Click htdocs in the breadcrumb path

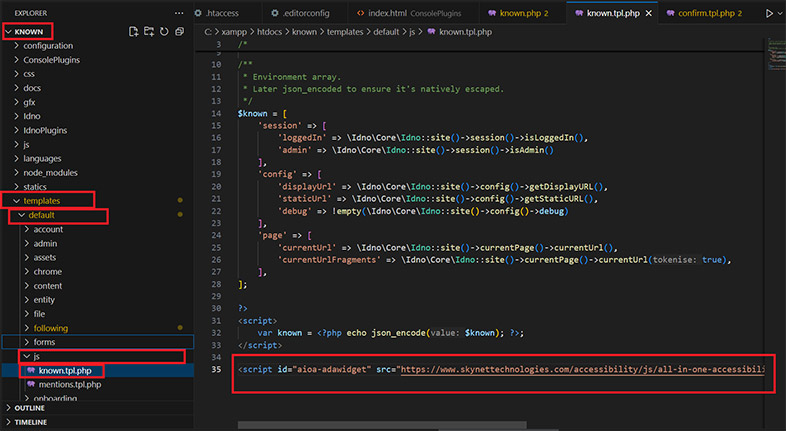[x=270, y=32]
